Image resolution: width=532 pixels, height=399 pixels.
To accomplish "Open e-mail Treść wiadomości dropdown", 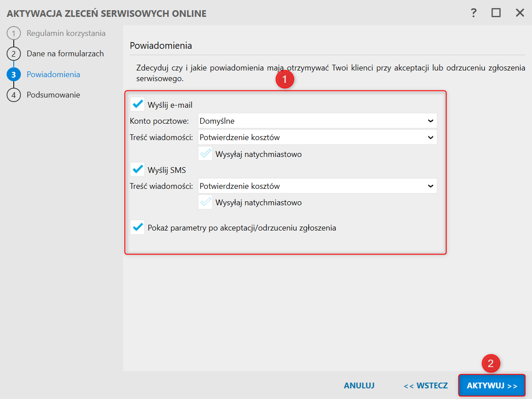I will (x=317, y=137).
